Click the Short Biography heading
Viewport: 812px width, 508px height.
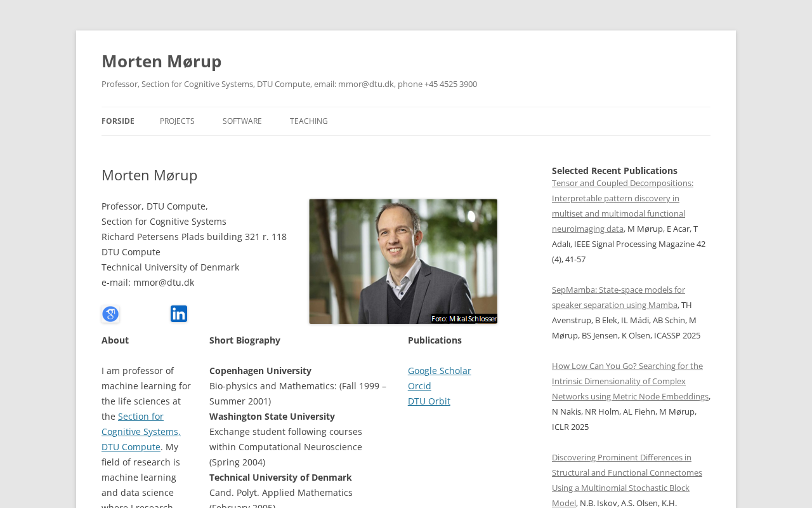[x=245, y=340]
